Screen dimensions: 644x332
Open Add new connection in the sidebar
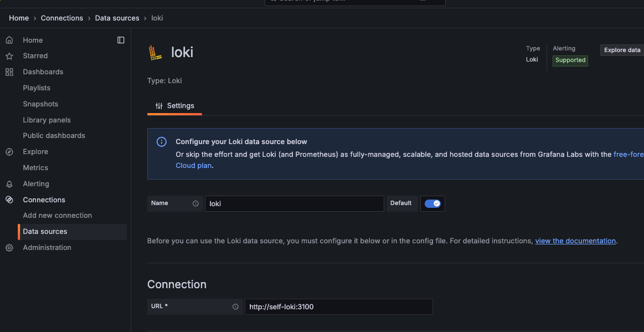coord(58,215)
